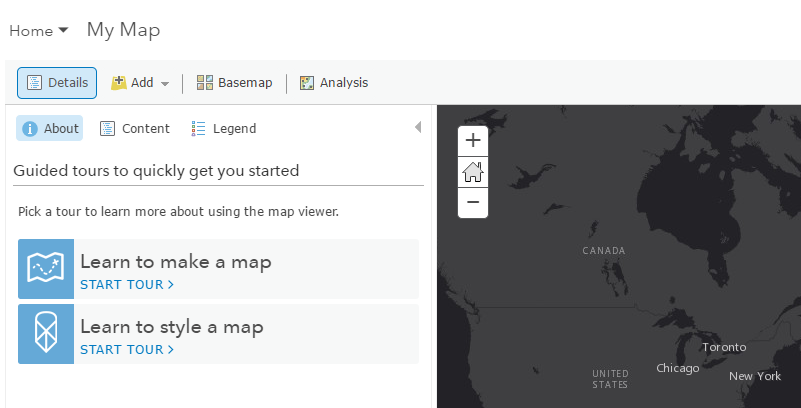Toggle the Details panel button
Screen dimensions: 801x408
click(x=57, y=83)
